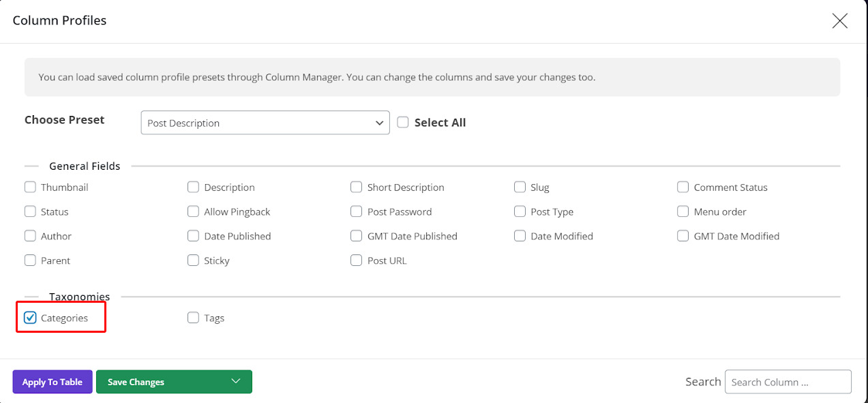Uncheck the Categories taxonomy box
The height and width of the screenshot is (403, 868).
click(29, 317)
